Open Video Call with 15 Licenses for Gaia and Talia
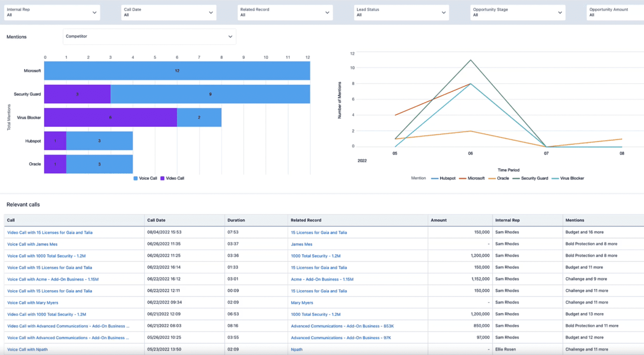The width and height of the screenshot is (644, 355). point(50,232)
